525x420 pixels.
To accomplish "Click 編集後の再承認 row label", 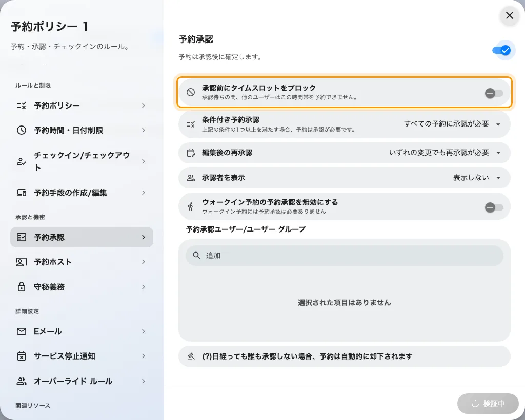I will click(x=227, y=153).
